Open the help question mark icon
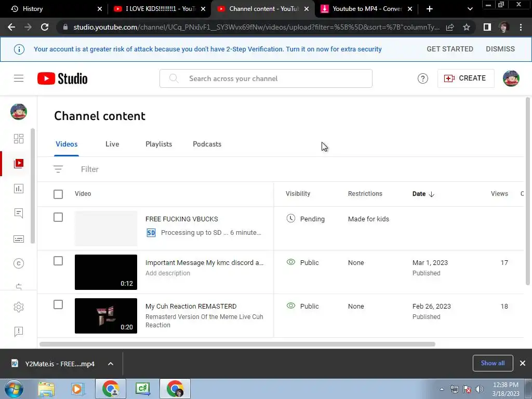This screenshot has height=399, width=532. (x=423, y=78)
